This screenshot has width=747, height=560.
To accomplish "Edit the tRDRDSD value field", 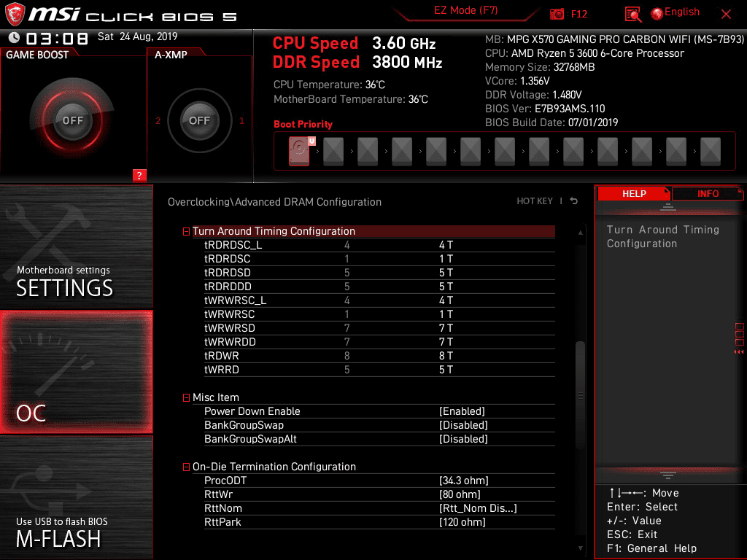I will click(446, 273).
